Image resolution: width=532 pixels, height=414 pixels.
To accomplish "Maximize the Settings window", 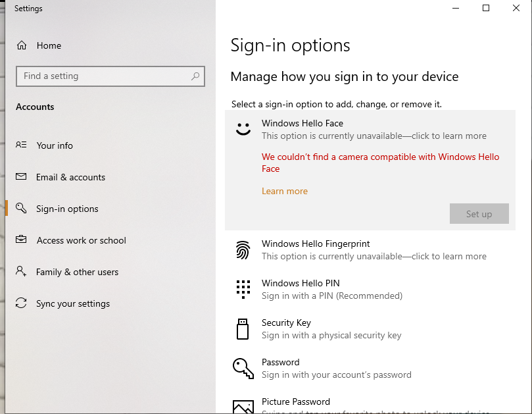I will 486,8.
